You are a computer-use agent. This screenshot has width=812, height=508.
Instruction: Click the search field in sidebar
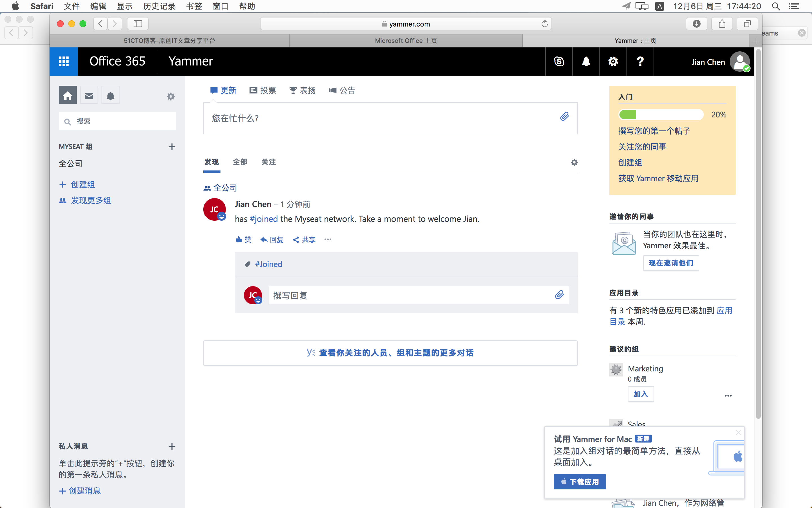pos(117,121)
